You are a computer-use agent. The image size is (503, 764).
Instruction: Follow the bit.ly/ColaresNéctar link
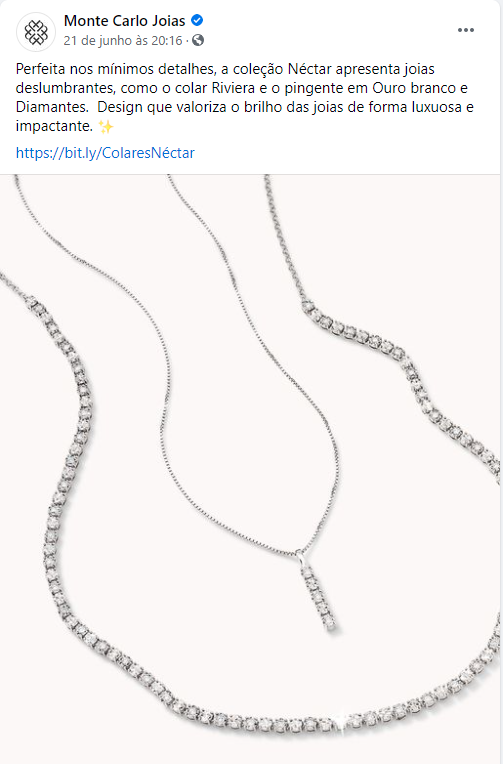pyautogui.click(x=105, y=153)
